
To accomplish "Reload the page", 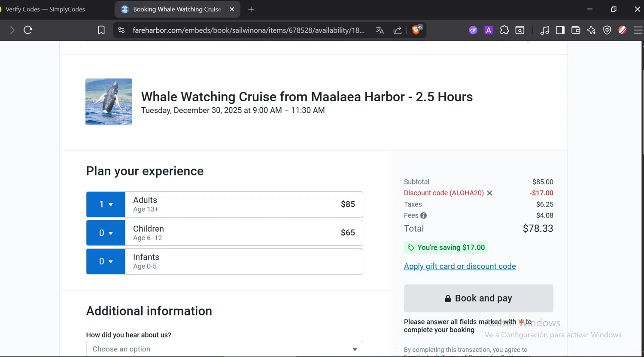I will pyautogui.click(x=28, y=30).
